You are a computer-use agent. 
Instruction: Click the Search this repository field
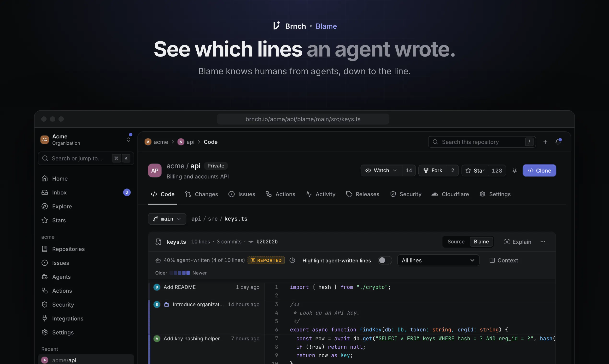point(481,142)
